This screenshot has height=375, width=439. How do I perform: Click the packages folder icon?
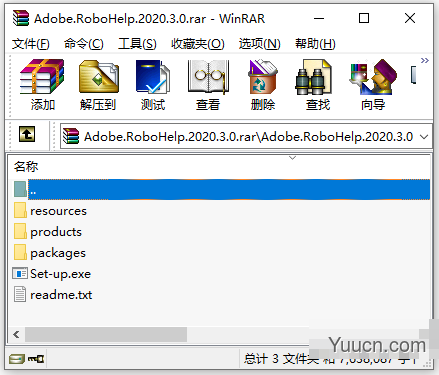pyautogui.click(x=20, y=253)
